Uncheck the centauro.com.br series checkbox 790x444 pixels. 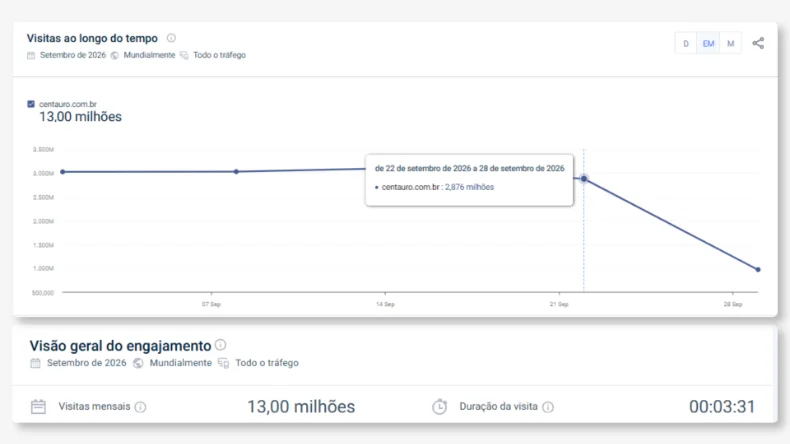pyautogui.click(x=31, y=104)
